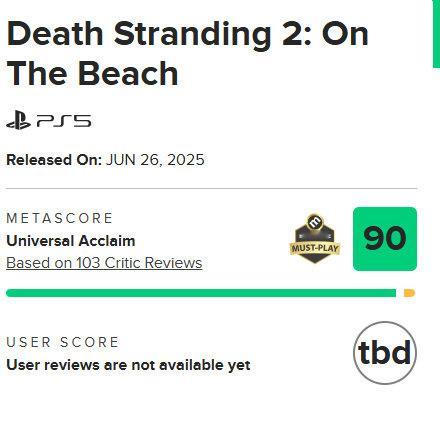Image resolution: width=440 pixels, height=438 pixels.
Task: Click the MUST-PLAY gold ribbon text
Action: pyautogui.click(x=315, y=248)
